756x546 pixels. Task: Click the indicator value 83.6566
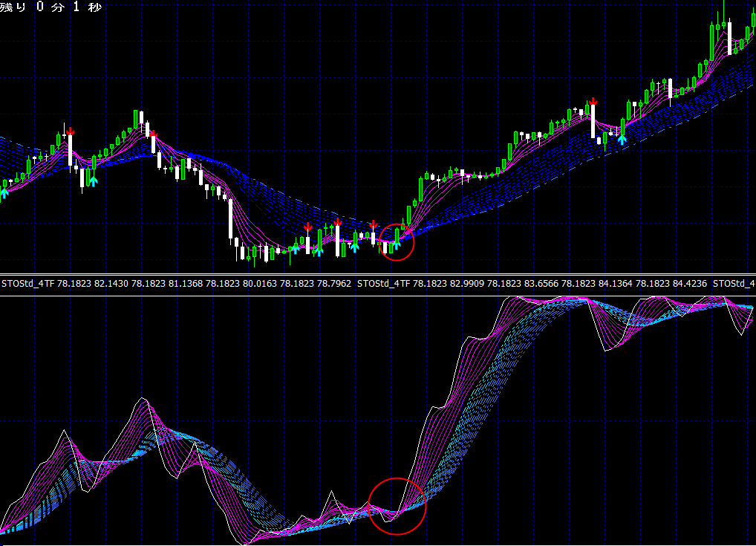[541, 284]
